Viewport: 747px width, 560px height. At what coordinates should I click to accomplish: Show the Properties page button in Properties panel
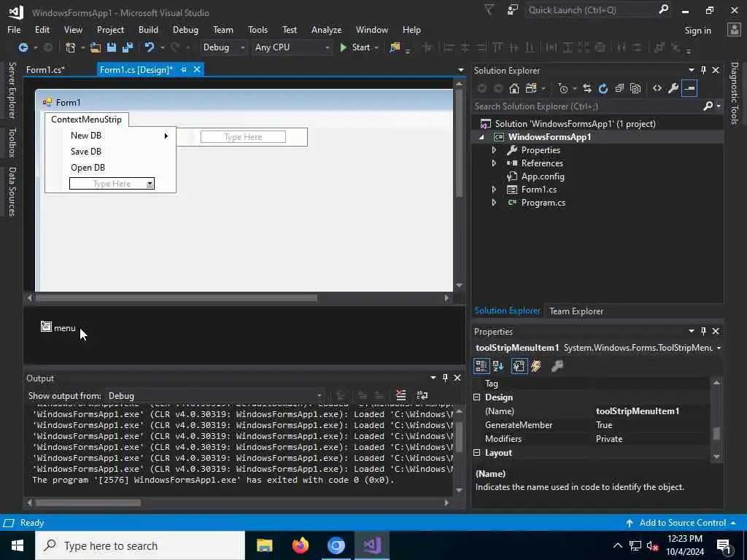click(x=519, y=366)
